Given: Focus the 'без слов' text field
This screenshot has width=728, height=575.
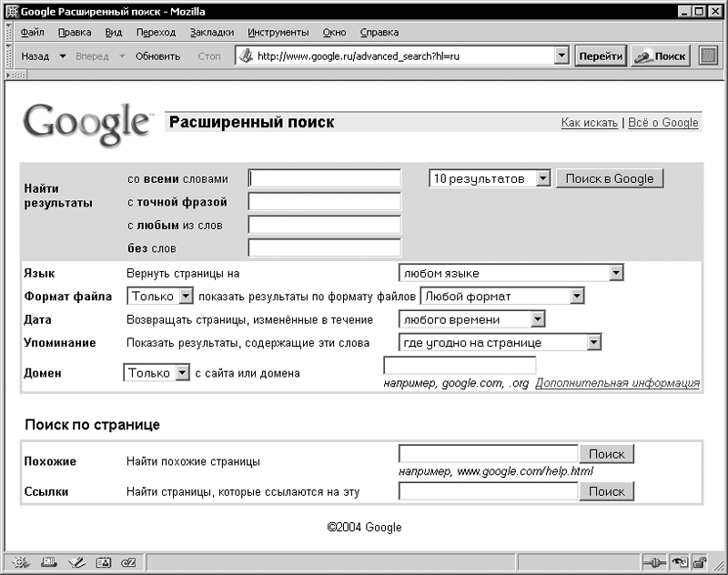Looking at the screenshot, I should click(x=325, y=247).
